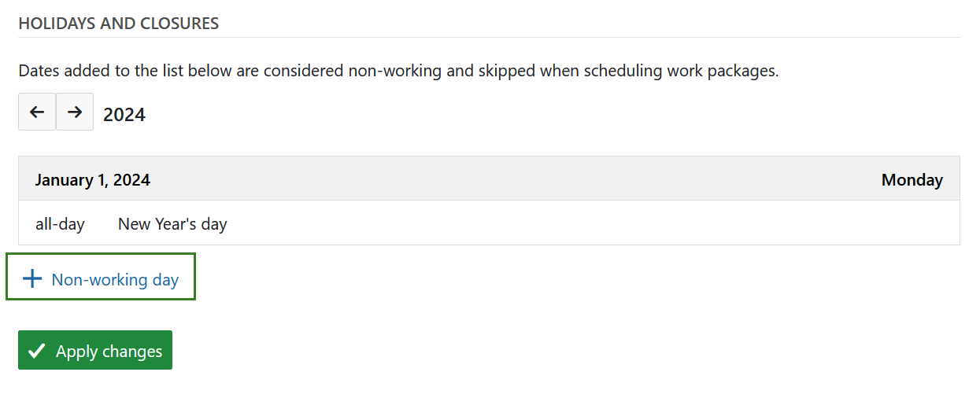Viewport: 980px width, 394px height.
Task: Go to the previous year with left arrow
Action: click(37, 112)
